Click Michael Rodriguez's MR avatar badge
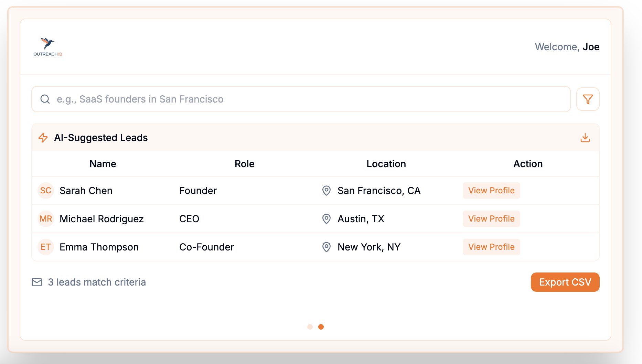Screen dimensions: 642x364 [46, 219]
